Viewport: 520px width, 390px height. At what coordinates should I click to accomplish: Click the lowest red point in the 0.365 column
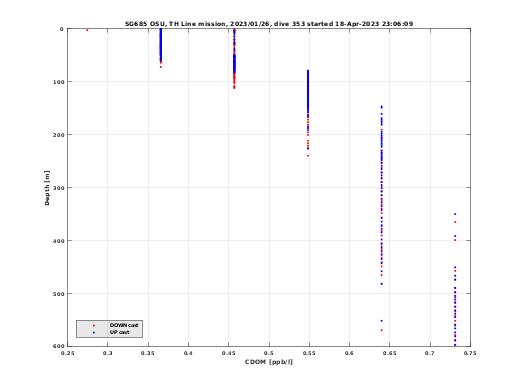161,67
